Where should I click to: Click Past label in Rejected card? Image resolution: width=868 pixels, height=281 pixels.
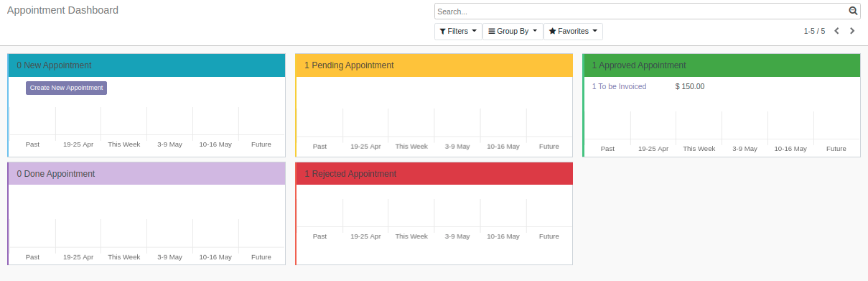[319, 236]
